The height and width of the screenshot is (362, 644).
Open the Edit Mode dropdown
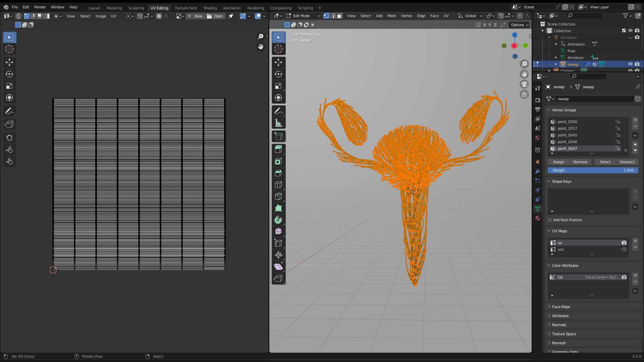pos(303,16)
